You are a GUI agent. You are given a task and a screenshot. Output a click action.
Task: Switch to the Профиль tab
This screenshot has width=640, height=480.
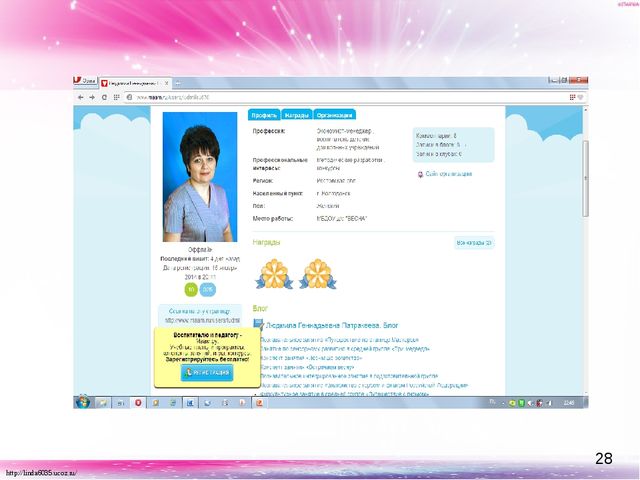[x=264, y=115]
